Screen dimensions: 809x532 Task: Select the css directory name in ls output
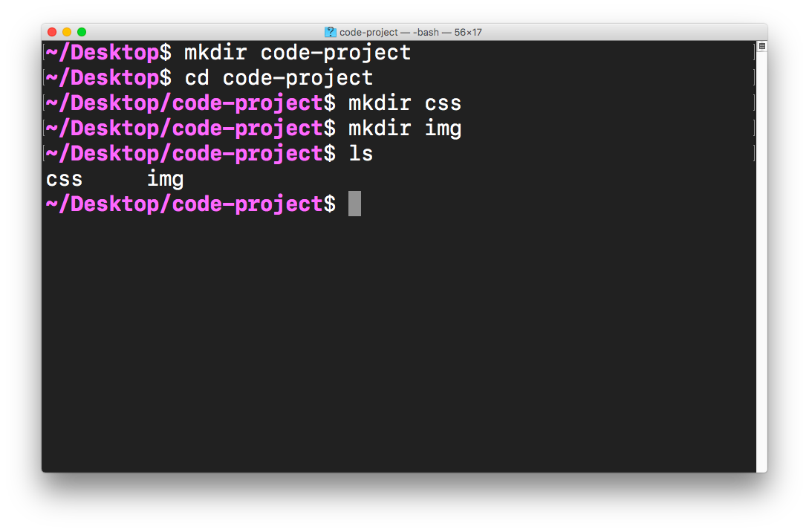64,178
